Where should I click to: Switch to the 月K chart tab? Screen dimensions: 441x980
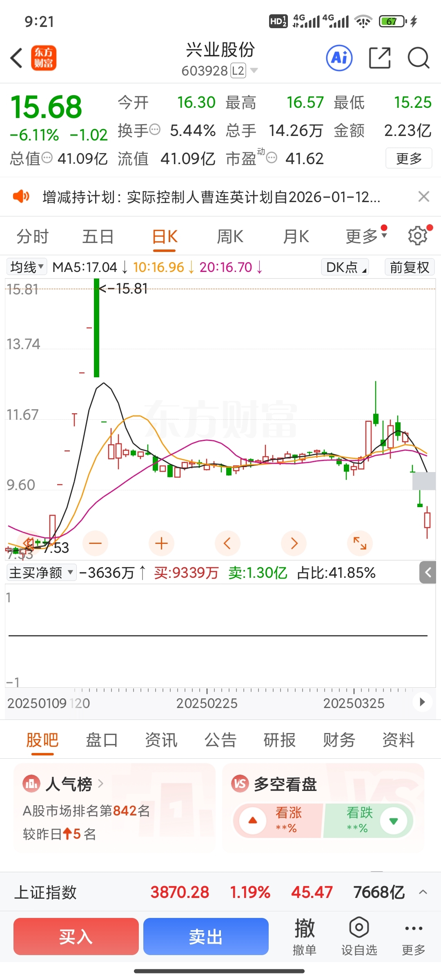(296, 236)
